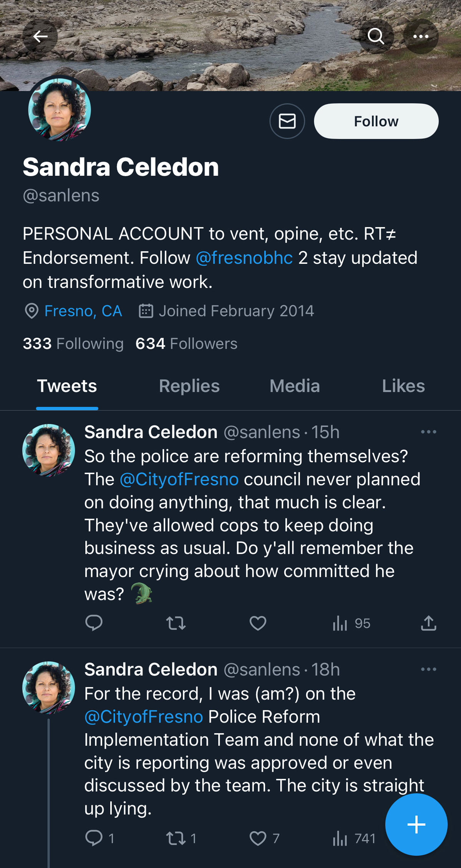Like the 15h police reform tweet
461x868 pixels.
coord(258,623)
